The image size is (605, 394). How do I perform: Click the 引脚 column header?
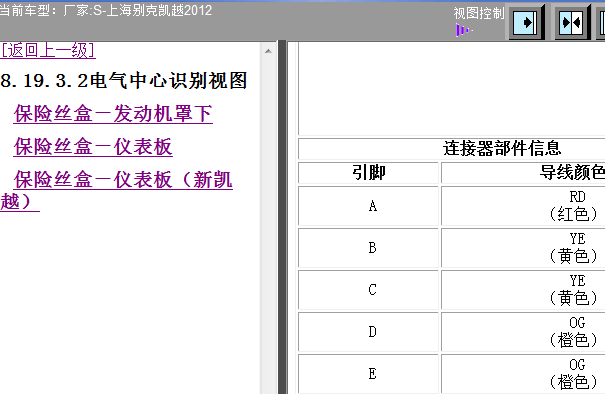click(x=368, y=172)
